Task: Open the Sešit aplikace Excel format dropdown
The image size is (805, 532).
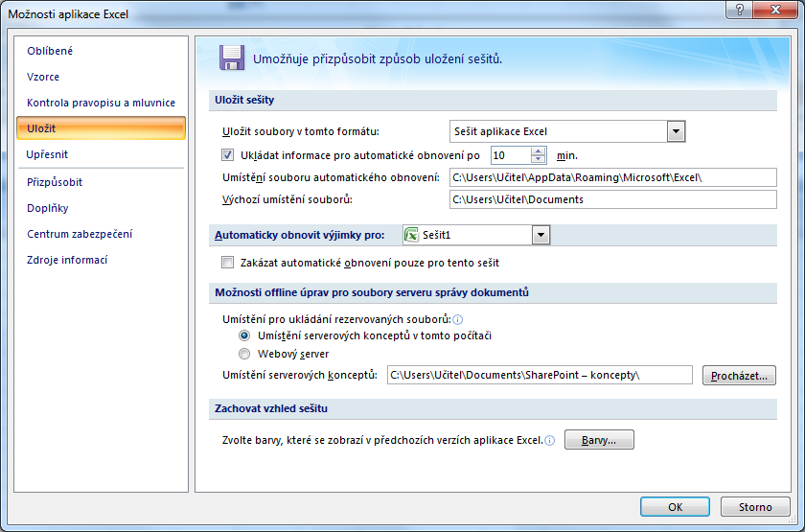Action: pos(677,131)
